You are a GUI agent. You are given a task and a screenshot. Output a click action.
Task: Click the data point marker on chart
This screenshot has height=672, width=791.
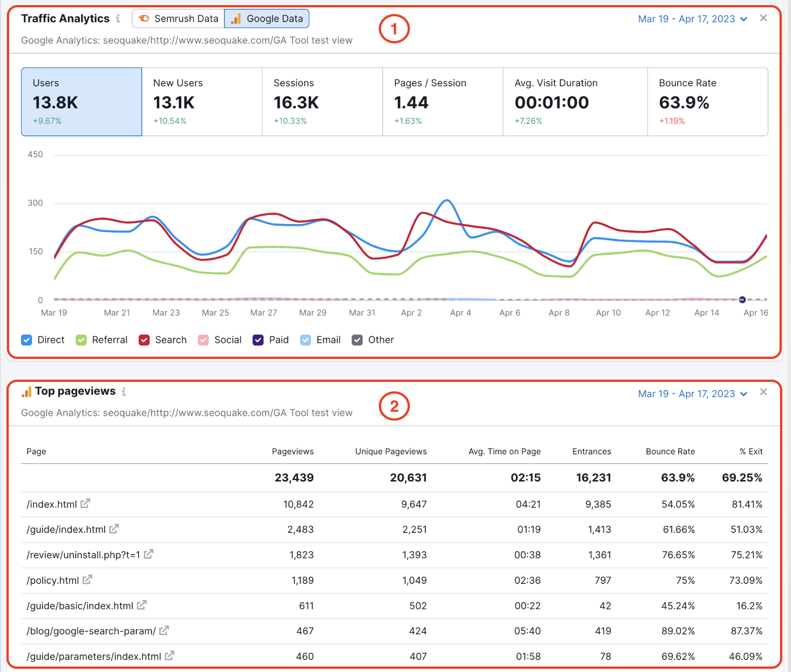coord(742,300)
